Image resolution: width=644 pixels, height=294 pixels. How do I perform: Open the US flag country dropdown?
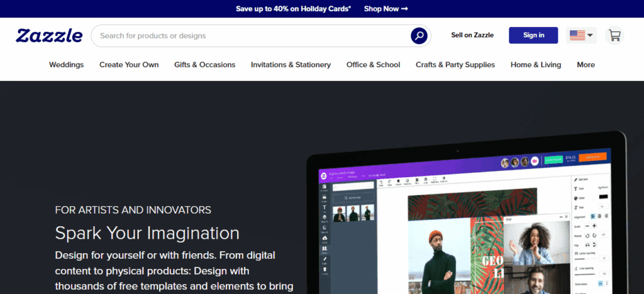[x=582, y=36]
